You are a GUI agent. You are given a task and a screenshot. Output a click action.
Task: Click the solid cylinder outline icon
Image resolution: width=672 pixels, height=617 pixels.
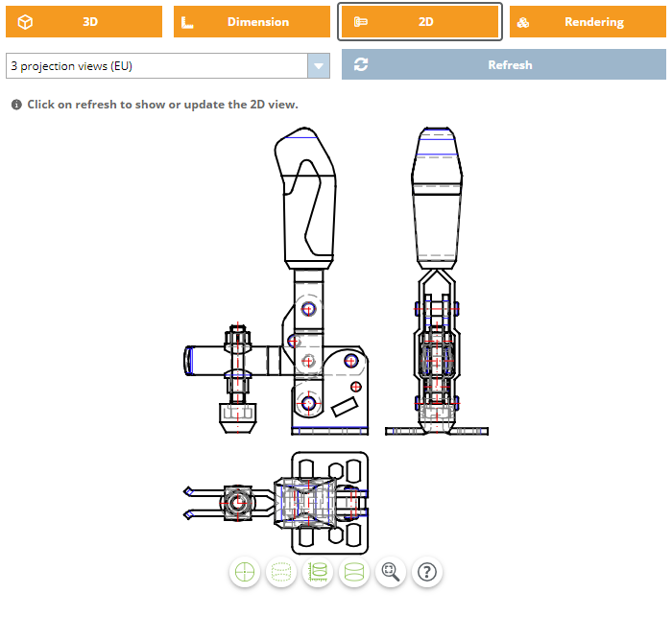point(354,572)
